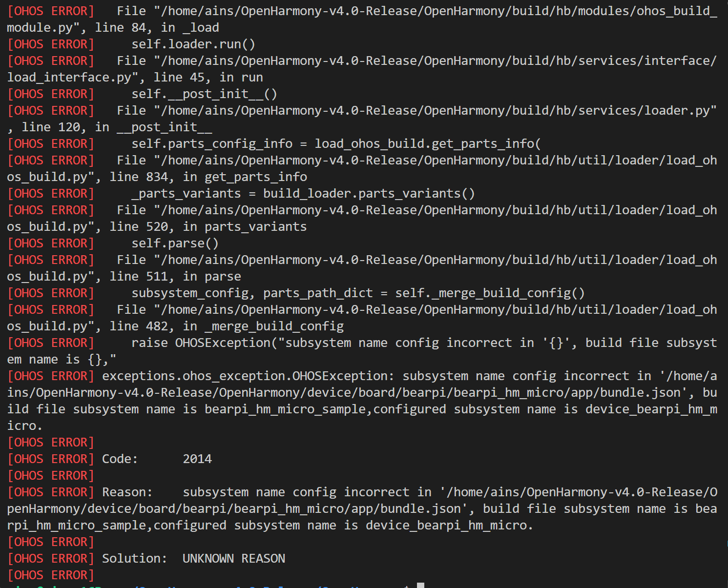Click the text "line 45, in run"
728x588 pixels.
click(208, 78)
